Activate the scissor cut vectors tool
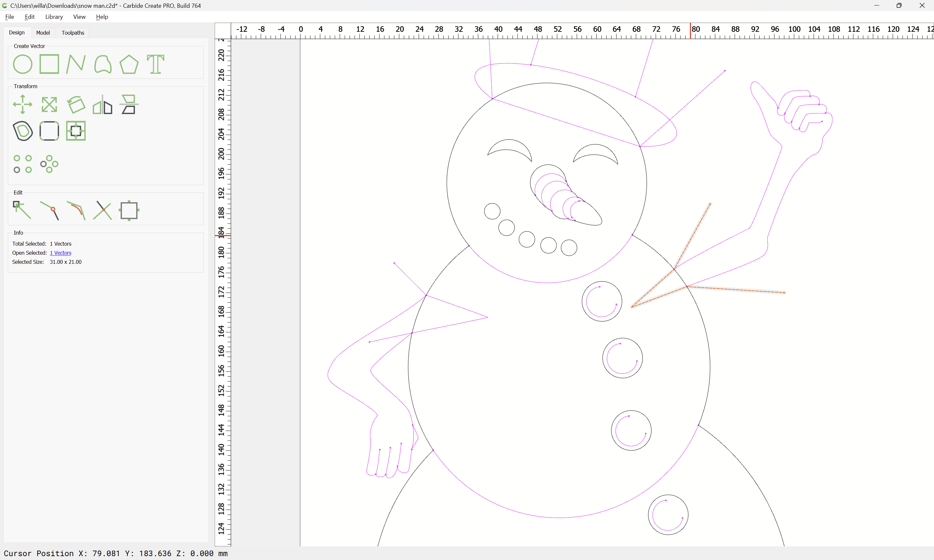934x560 pixels. 102,210
